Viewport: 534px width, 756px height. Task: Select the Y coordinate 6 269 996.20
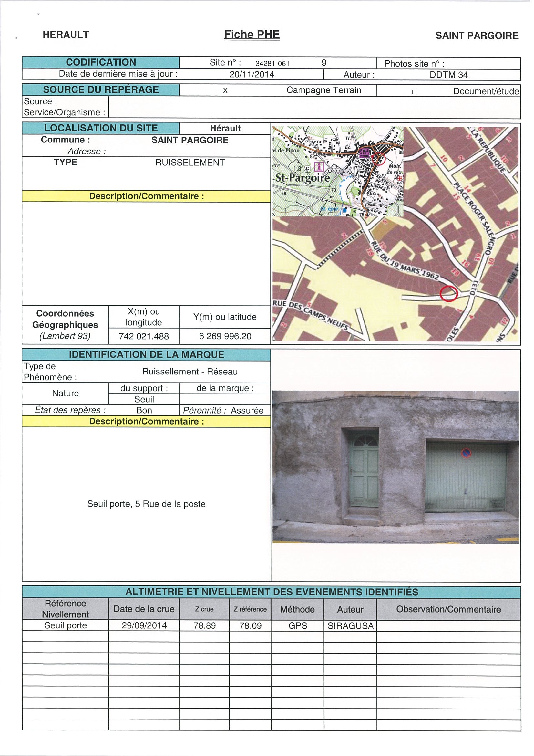pos(225,336)
